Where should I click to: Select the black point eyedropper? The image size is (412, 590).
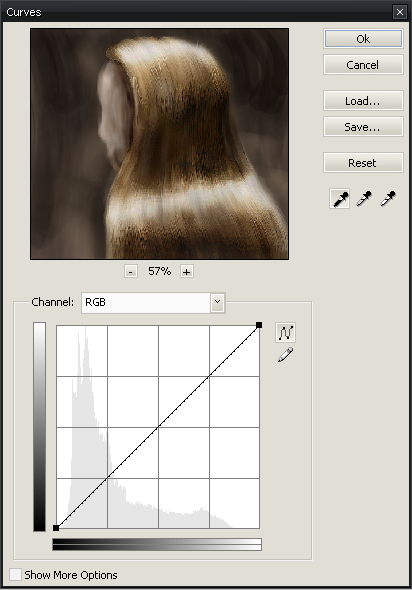pyautogui.click(x=339, y=198)
